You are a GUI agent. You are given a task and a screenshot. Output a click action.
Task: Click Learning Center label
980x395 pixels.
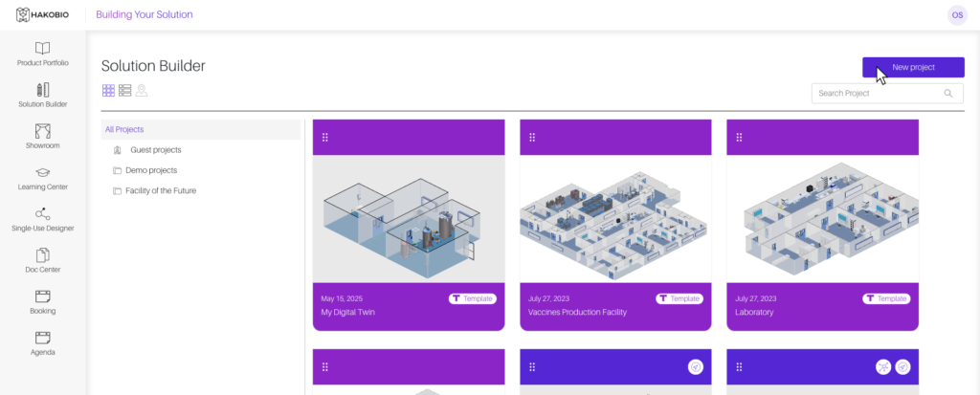[42, 187]
